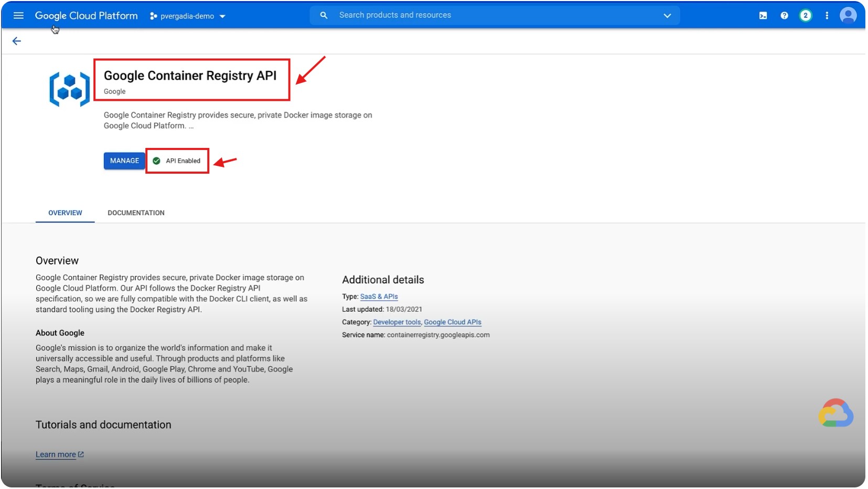
Task: Open the hamburger navigation menu
Action: (x=18, y=16)
